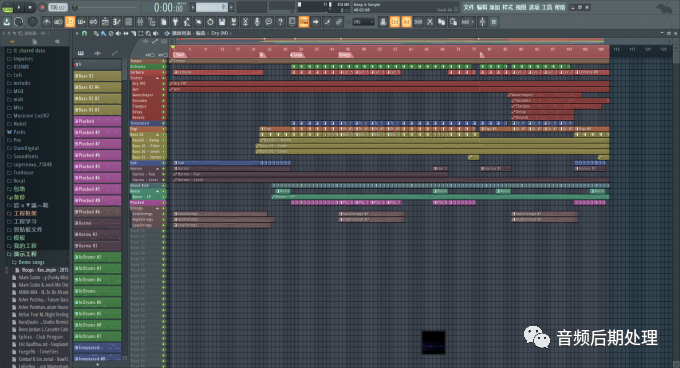The image size is (680, 368).
Task: Select the AcDrums #2 pattern in picker
Action: click(x=98, y=257)
